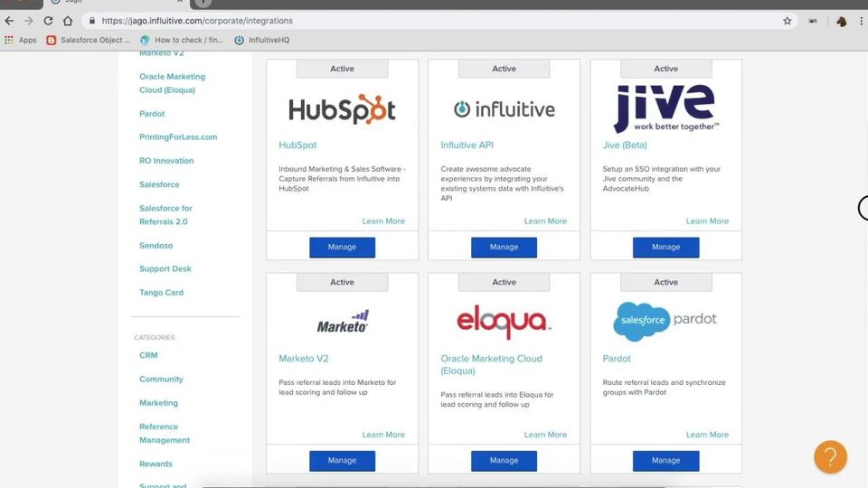Image resolution: width=868 pixels, height=488 pixels.
Task: Click the Active status on HubSpot card
Action: point(342,69)
